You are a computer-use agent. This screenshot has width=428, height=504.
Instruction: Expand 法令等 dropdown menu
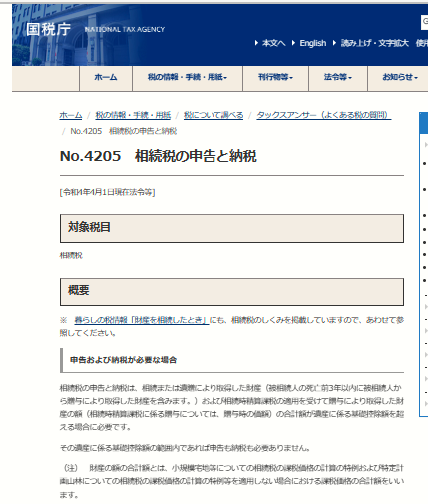coord(338,78)
